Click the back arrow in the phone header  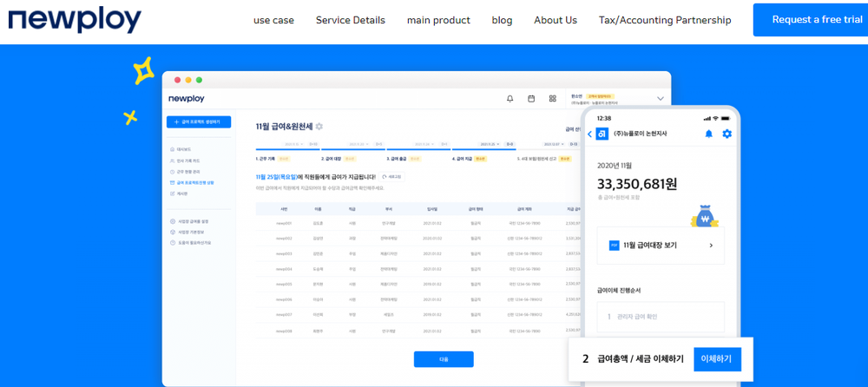click(589, 134)
